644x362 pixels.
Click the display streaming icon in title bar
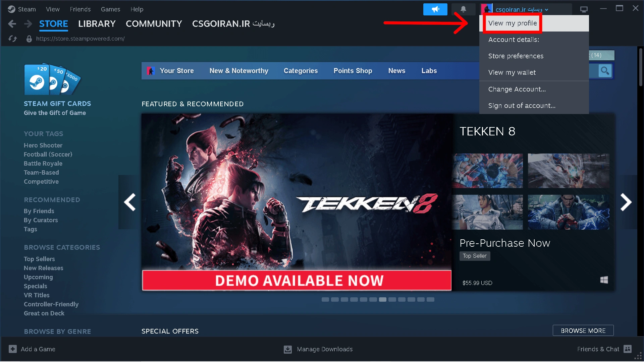coord(584,9)
